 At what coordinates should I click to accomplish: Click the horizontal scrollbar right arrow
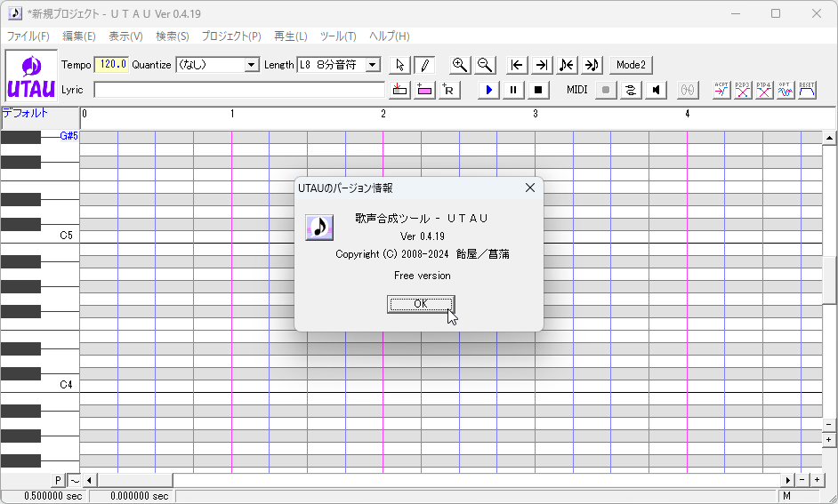(x=788, y=481)
